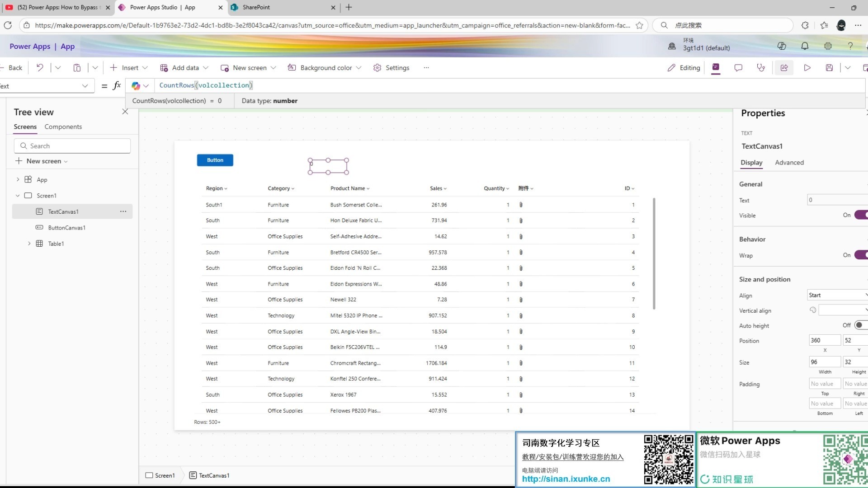Open the notifications bell icon
868x488 pixels.
coord(805,46)
